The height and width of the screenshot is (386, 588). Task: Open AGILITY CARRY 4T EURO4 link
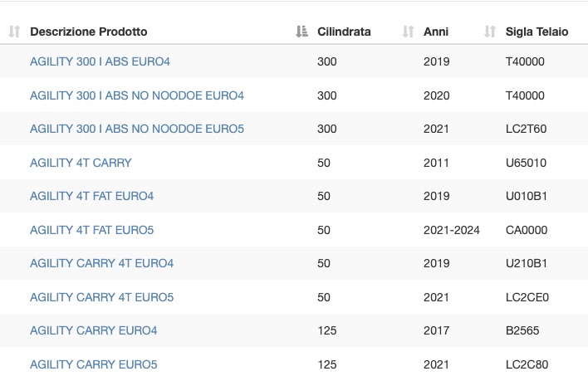[x=101, y=263]
